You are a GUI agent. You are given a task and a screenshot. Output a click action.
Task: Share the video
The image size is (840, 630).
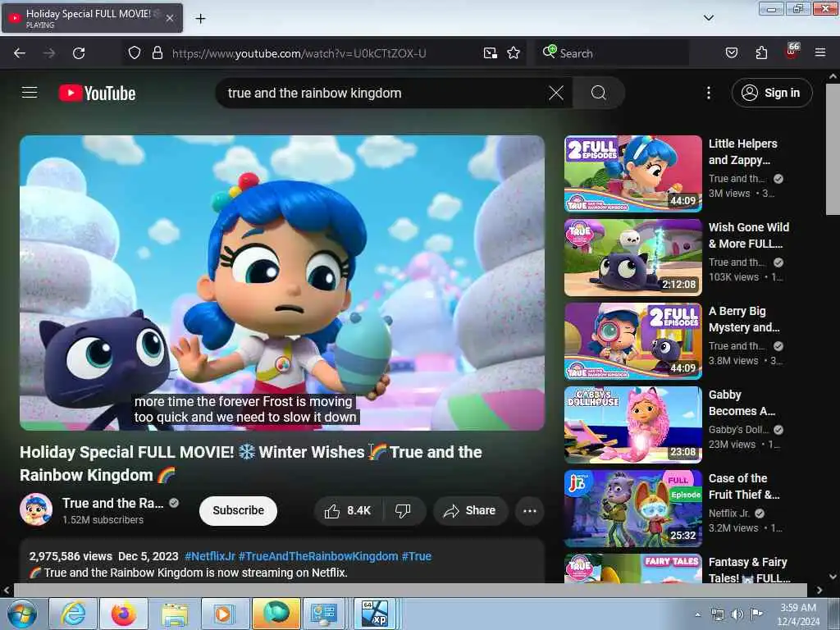coord(470,510)
